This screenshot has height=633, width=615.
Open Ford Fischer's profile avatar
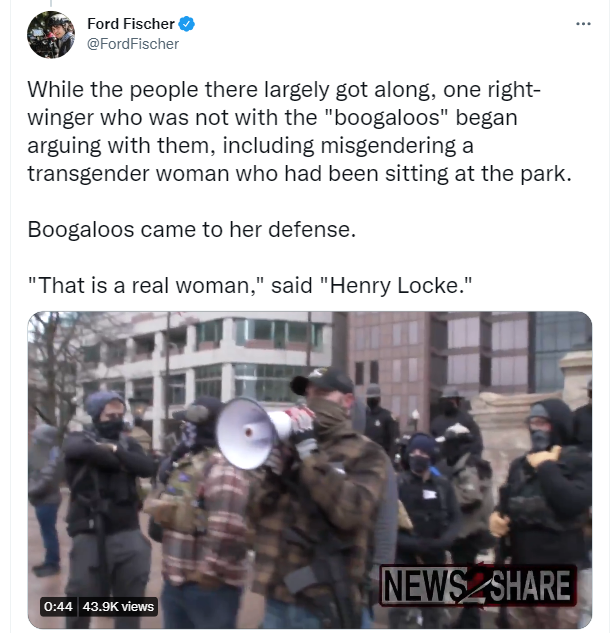(x=51, y=35)
